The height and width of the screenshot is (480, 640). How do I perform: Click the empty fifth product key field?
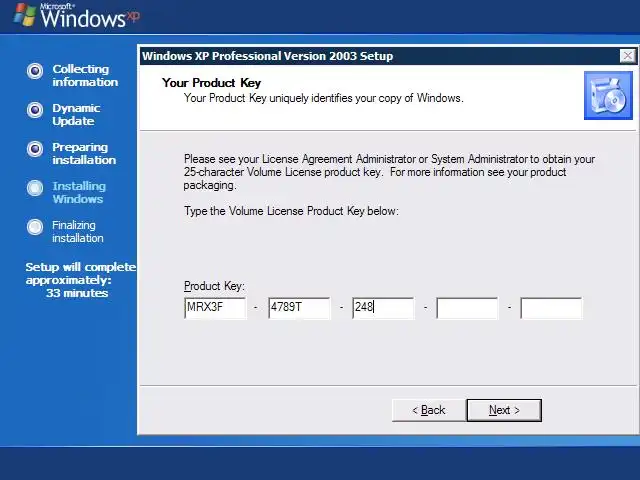tap(551, 308)
